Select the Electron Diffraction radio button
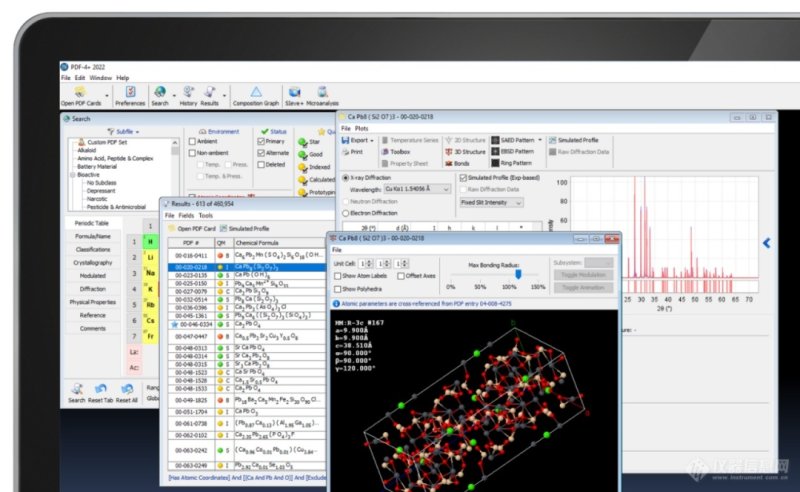The height and width of the screenshot is (492, 800). tap(346, 213)
